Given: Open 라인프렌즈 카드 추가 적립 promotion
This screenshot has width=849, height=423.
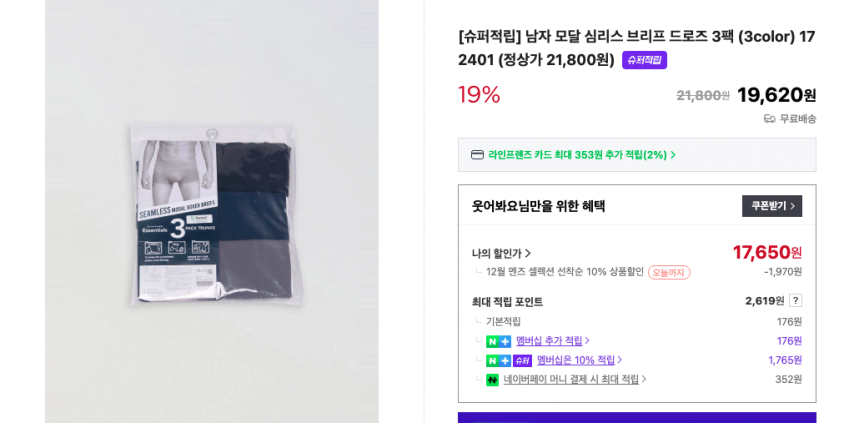Looking at the screenshot, I should tap(582, 155).
